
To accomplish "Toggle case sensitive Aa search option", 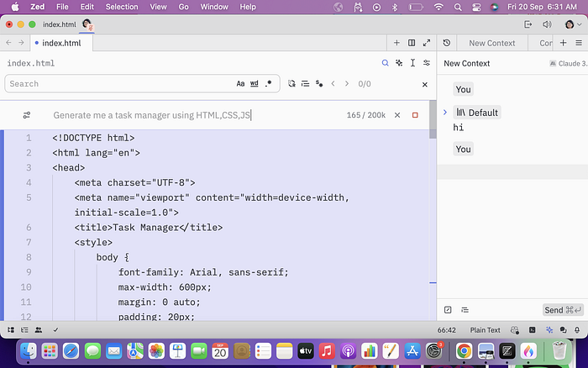I will pyautogui.click(x=240, y=84).
